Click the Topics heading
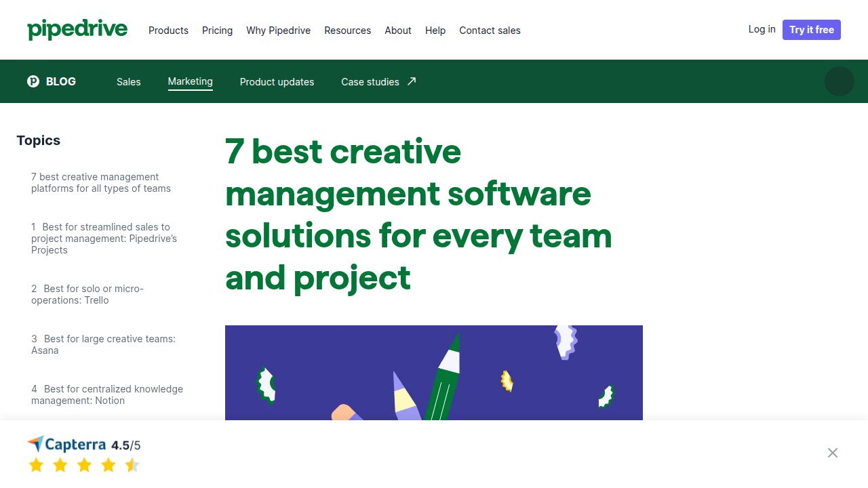 tap(39, 140)
